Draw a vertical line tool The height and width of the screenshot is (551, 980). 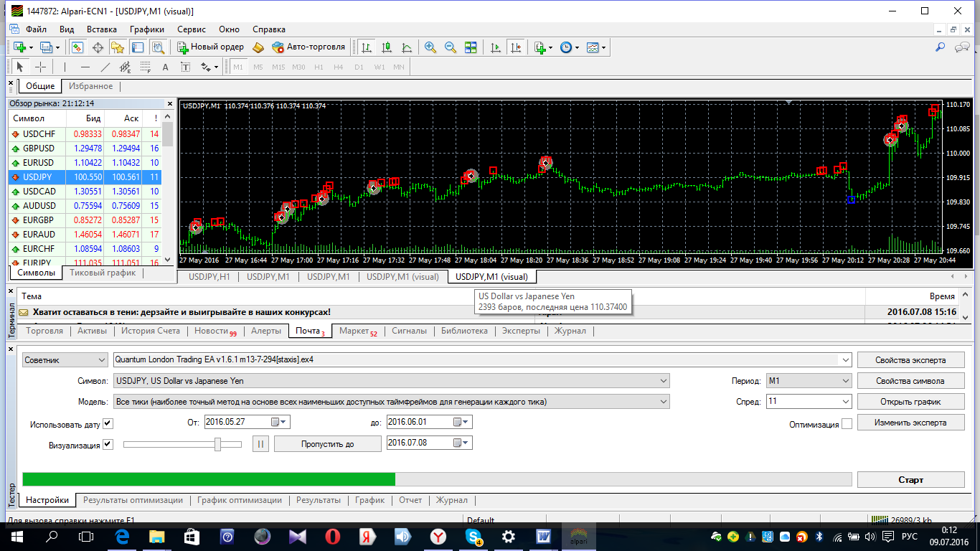(x=65, y=67)
